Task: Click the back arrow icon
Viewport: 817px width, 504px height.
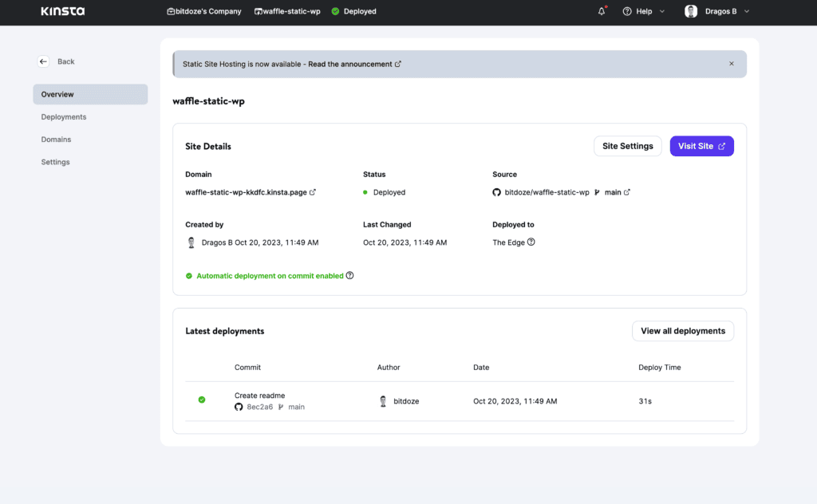Action: click(x=43, y=61)
